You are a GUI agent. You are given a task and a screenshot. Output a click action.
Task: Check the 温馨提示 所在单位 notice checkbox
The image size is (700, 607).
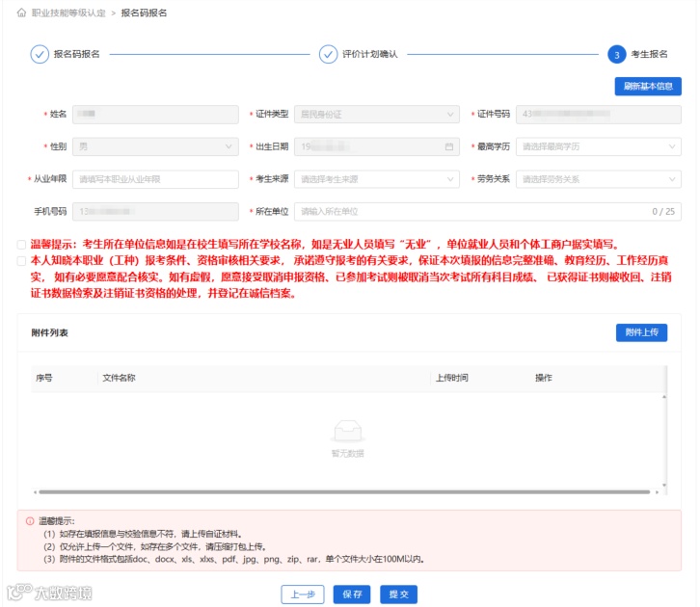[x=21, y=245]
